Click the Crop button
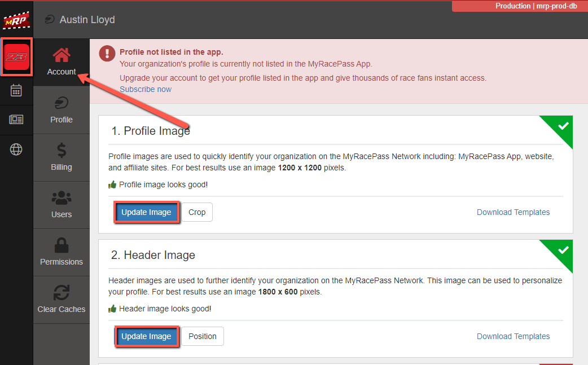 (x=197, y=212)
